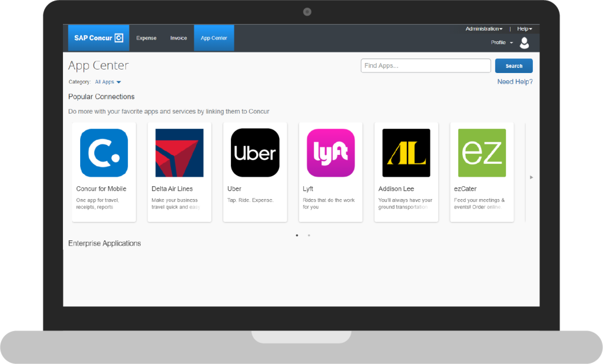Click the App Center page title

pyautogui.click(x=98, y=65)
